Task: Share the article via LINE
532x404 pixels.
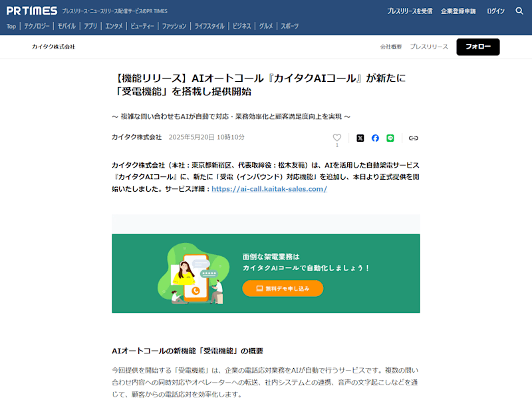Action: point(390,138)
